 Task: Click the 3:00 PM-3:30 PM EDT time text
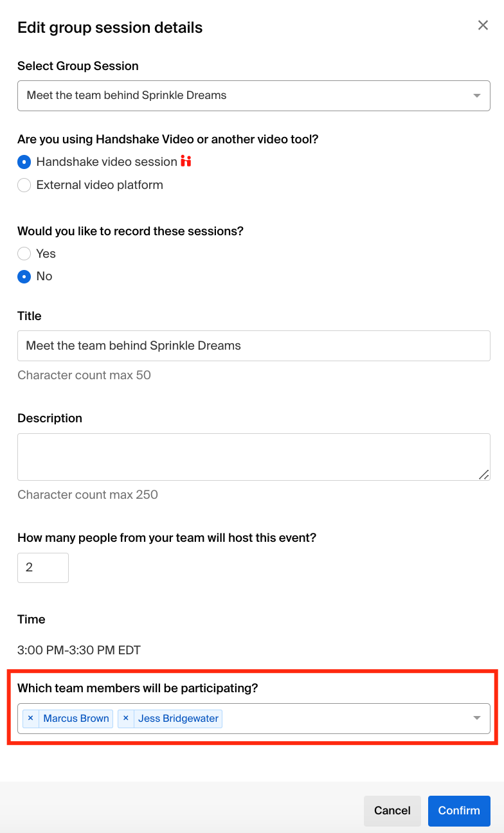point(79,650)
